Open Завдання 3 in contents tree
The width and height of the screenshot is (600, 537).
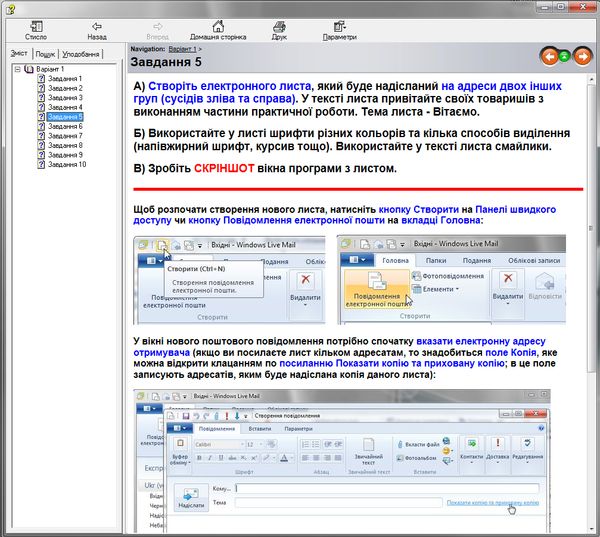[x=65, y=98]
